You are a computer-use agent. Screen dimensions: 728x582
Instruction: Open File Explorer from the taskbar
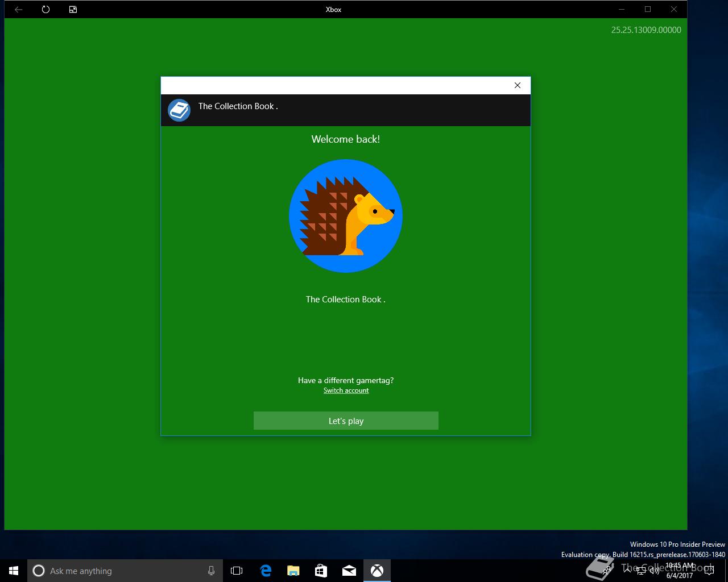293,571
